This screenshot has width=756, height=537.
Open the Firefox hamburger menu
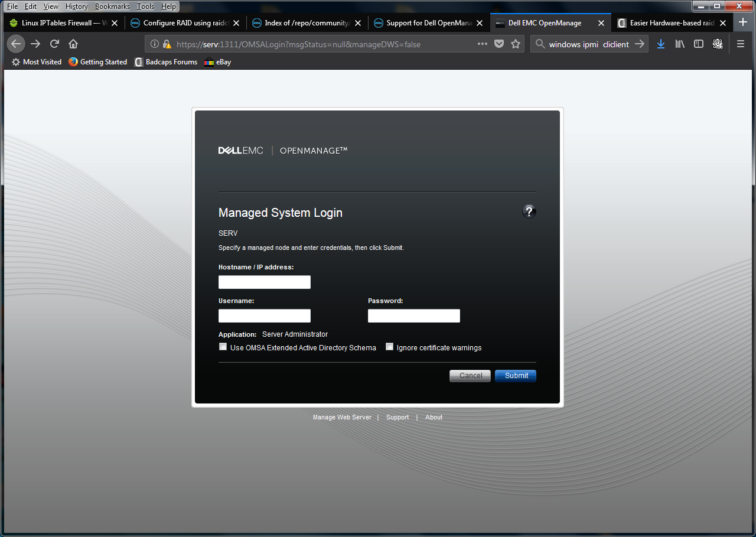pyautogui.click(x=741, y=44)
